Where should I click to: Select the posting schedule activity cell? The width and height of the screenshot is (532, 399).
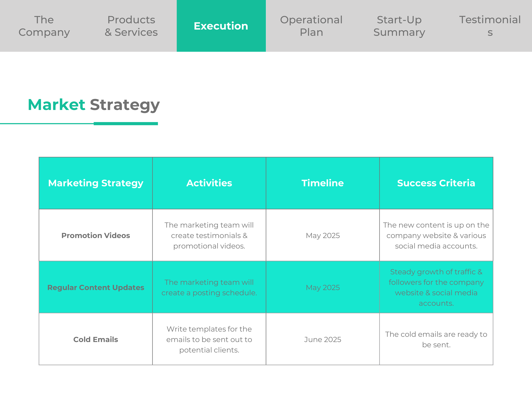209,287
